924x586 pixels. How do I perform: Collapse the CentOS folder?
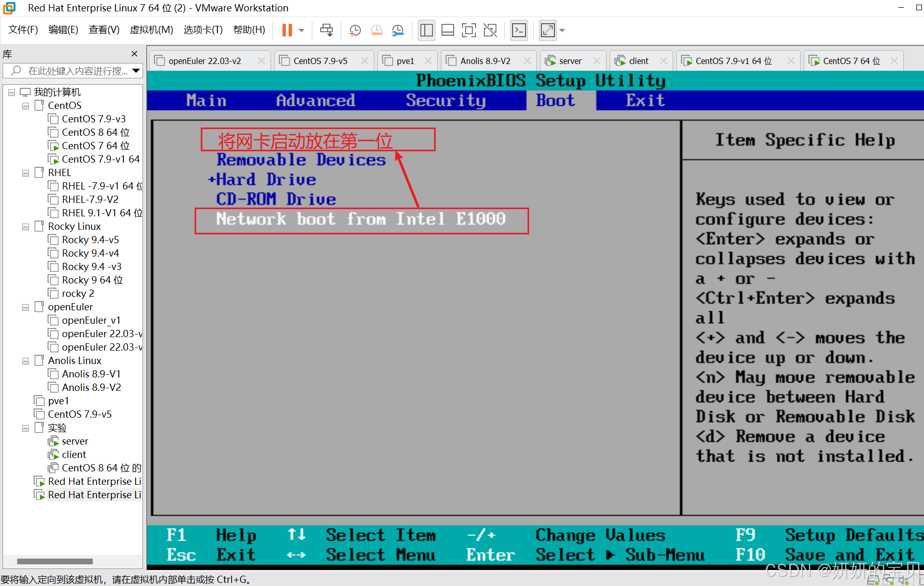(25, 106)
